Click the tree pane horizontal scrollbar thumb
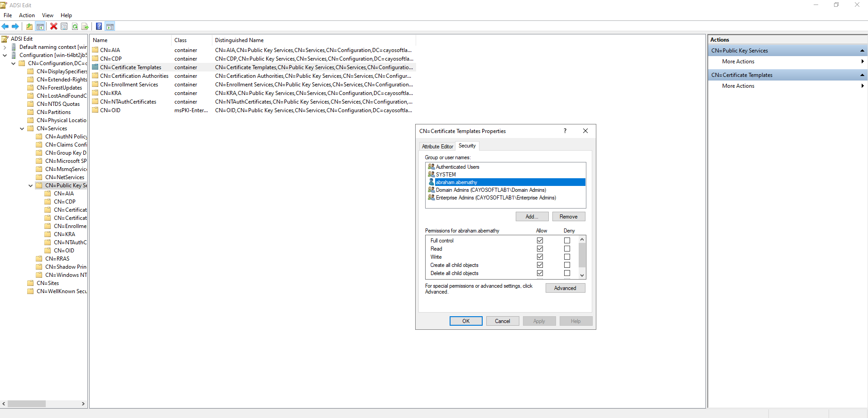Image resolution: width=868 pixels, height=418 pixels. click(x=27, y=404)
